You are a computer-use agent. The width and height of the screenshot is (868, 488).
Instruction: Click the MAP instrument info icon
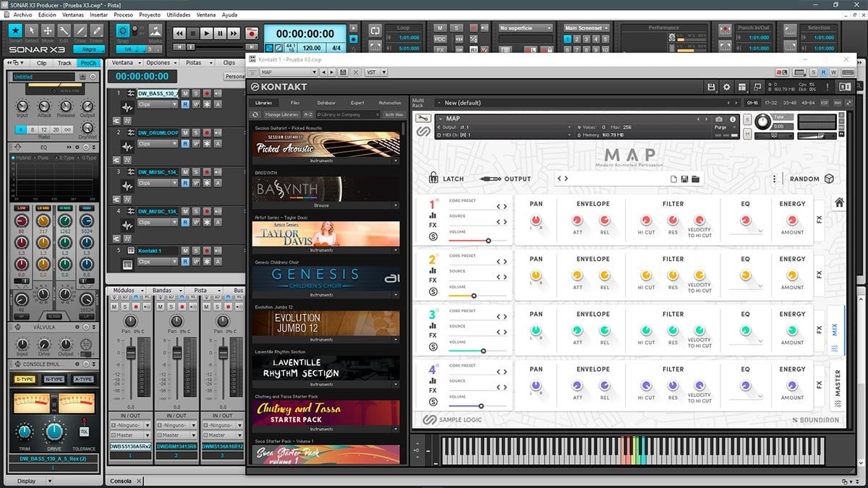733,119
